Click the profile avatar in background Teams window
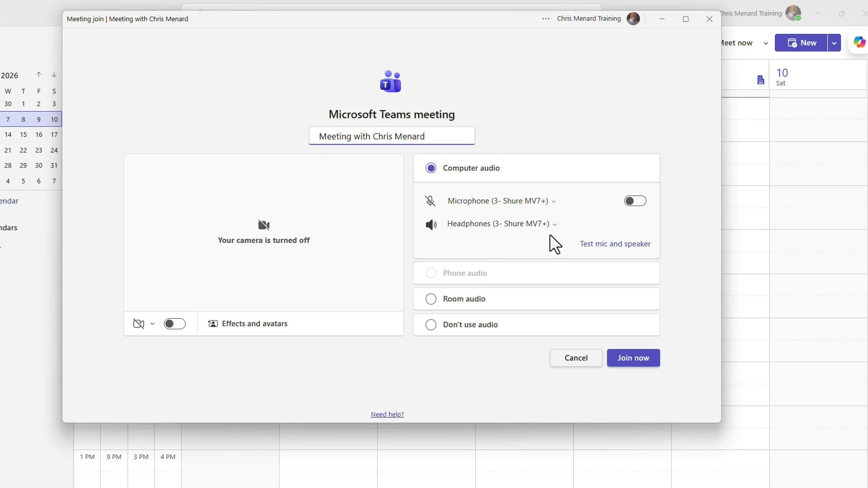The width and height of the screenshot is (868, 488). [x=793, y=13]
